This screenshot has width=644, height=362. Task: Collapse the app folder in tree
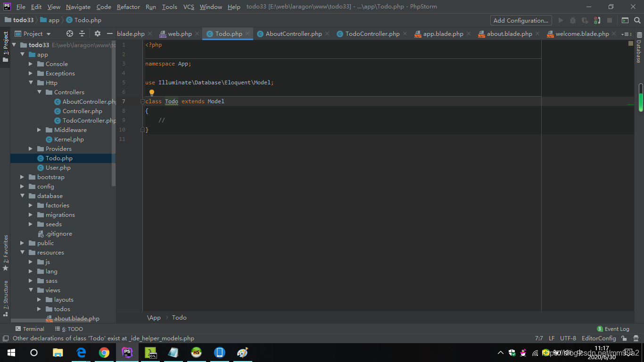(22, 55)
